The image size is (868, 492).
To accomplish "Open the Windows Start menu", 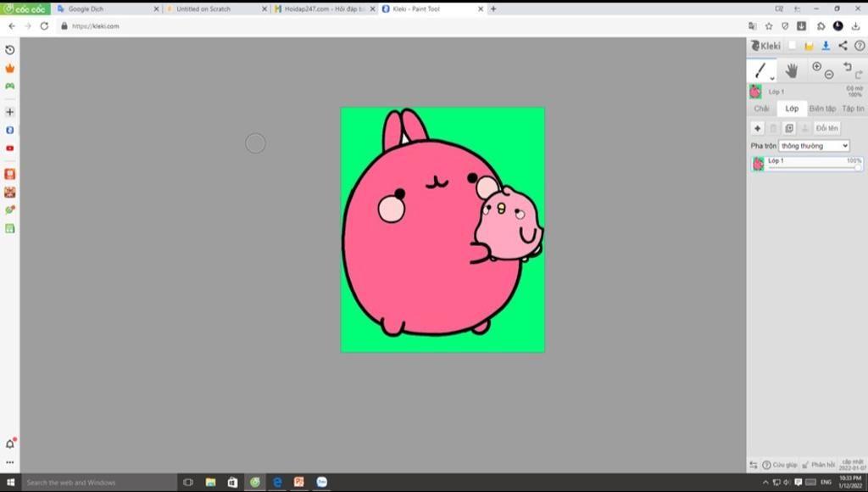I will 10,483.
